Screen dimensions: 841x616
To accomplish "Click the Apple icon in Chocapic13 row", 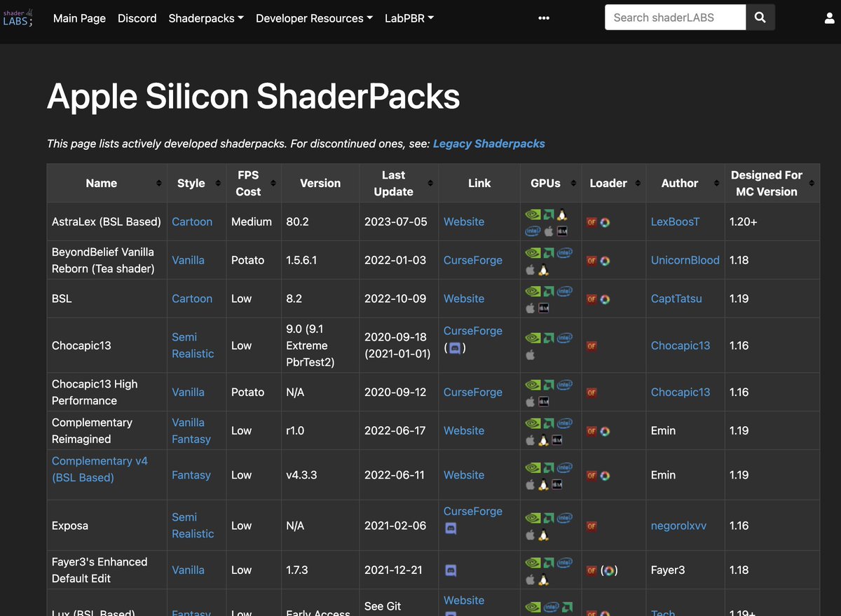I will point(530,355).
